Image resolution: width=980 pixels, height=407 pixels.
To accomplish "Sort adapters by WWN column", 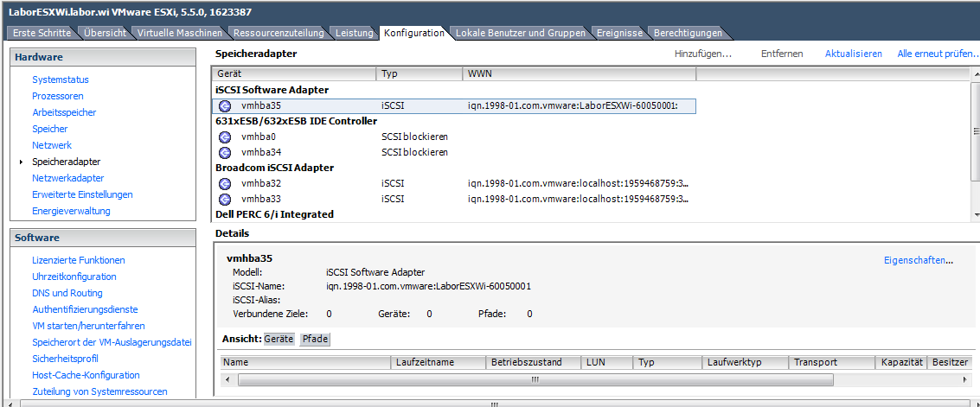I will pos(580,74).
